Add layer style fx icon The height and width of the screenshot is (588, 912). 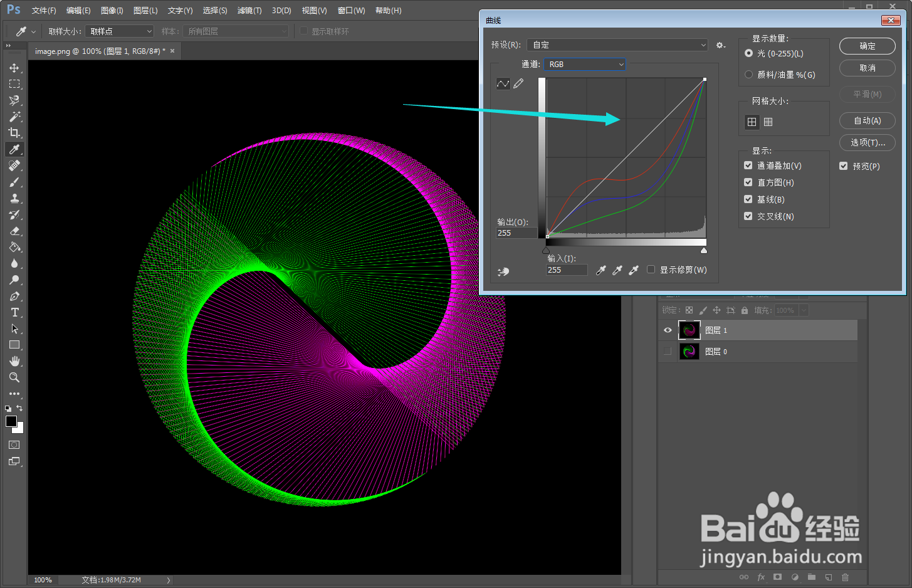point(761,577)
